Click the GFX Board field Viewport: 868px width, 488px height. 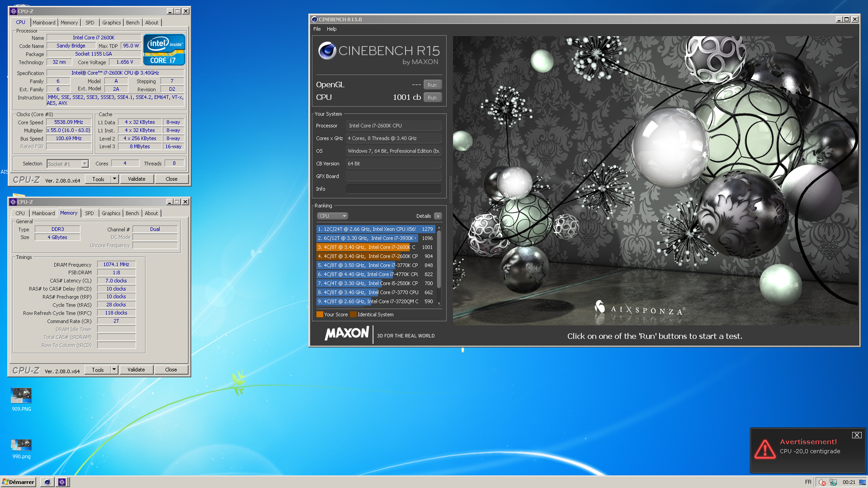[x=394, y=176]
